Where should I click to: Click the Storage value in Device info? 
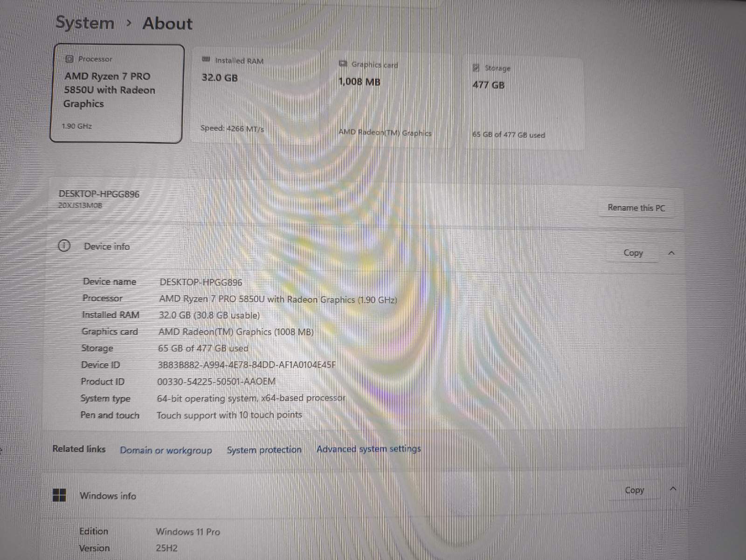[203, 348]
